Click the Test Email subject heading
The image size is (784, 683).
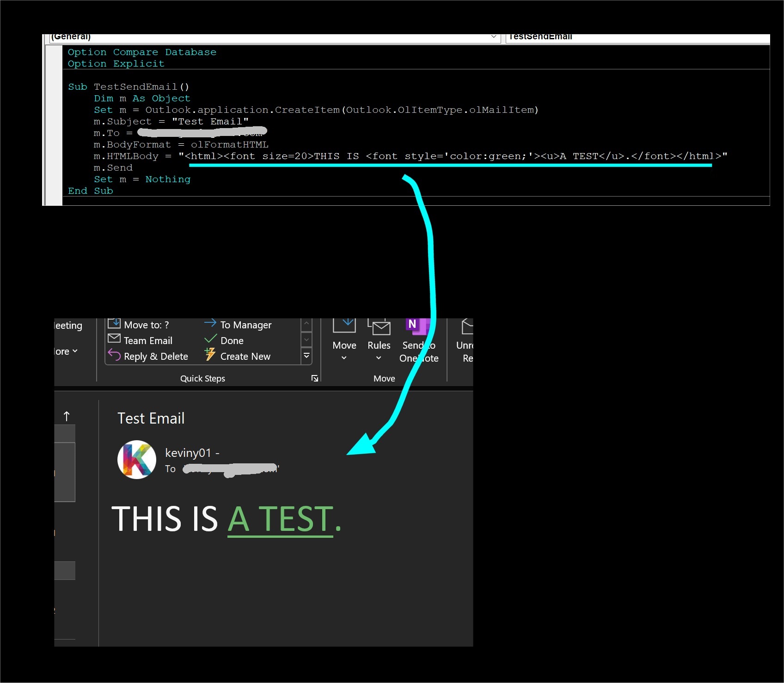click(151, 418)
